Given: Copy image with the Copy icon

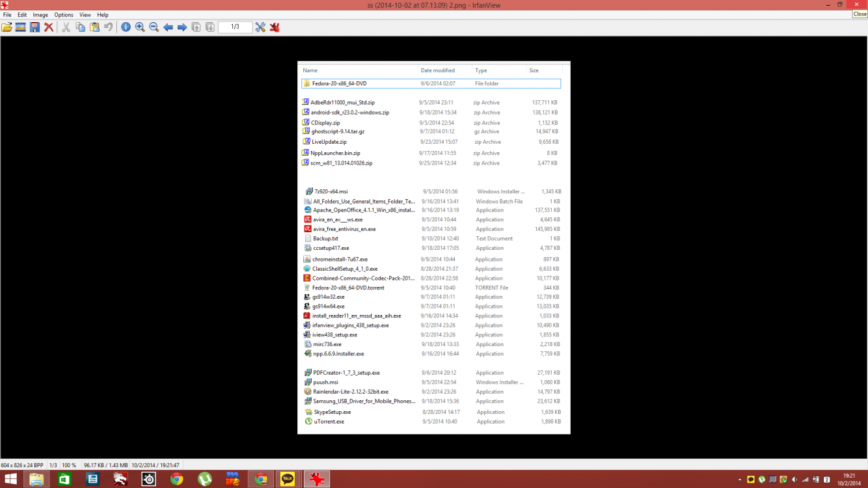Looking at the screenshot, I should tap(80, 27).
